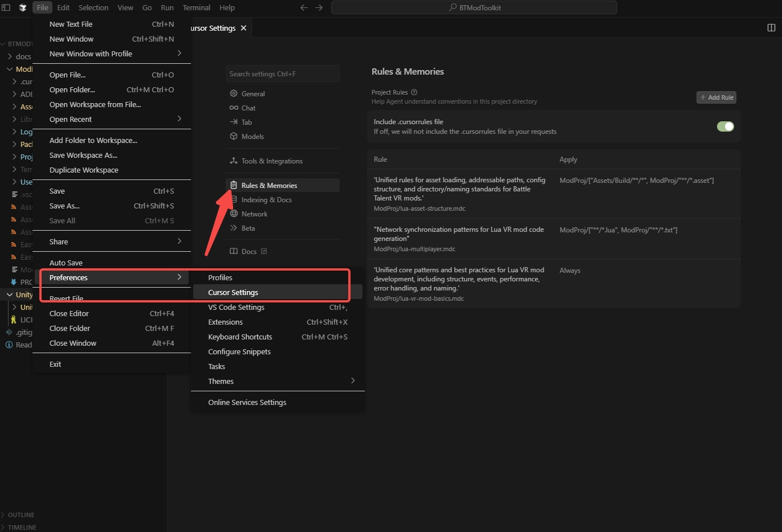The image size is (782, 532).
Task: Click the Add Rule button
Action: coord(716,97)
